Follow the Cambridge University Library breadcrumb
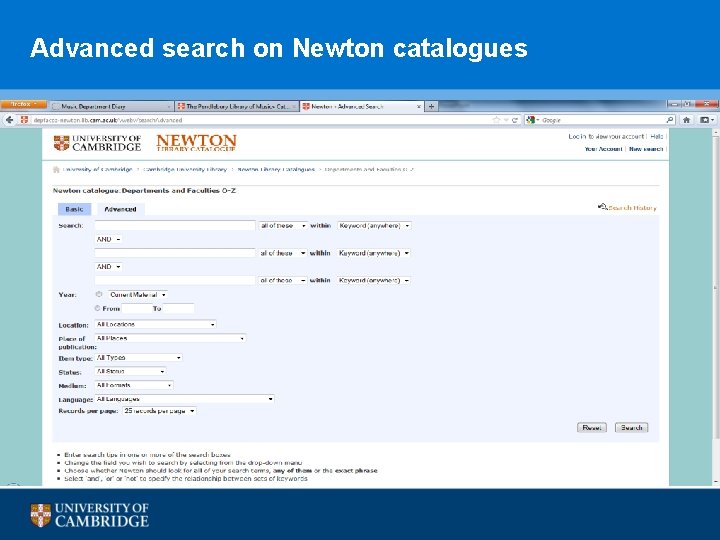720x540 pixels. [185, 169]
